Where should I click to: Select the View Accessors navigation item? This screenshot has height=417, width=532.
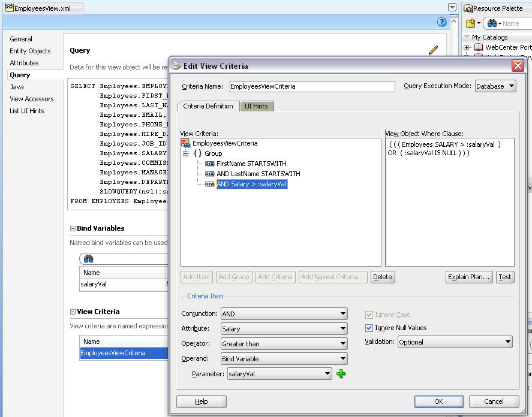[x=32, y=99]
